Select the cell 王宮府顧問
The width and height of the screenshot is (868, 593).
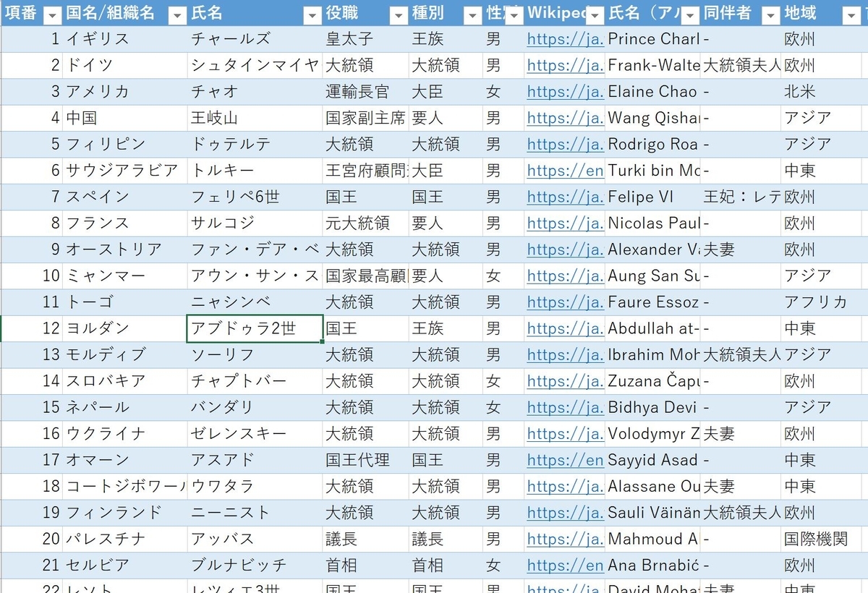366,171
